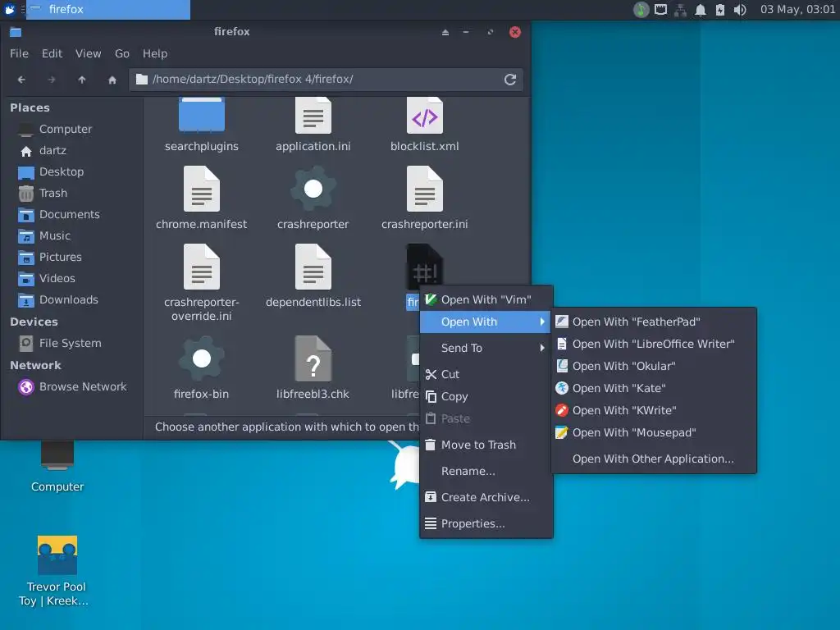This screenshot has width=840, height=630.
Task: Select the libfreebl3.chk file icon
Action: tap(313, 358)
